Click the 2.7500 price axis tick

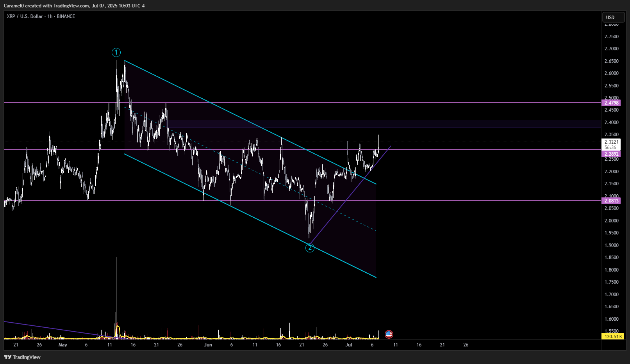coord(612,37)
